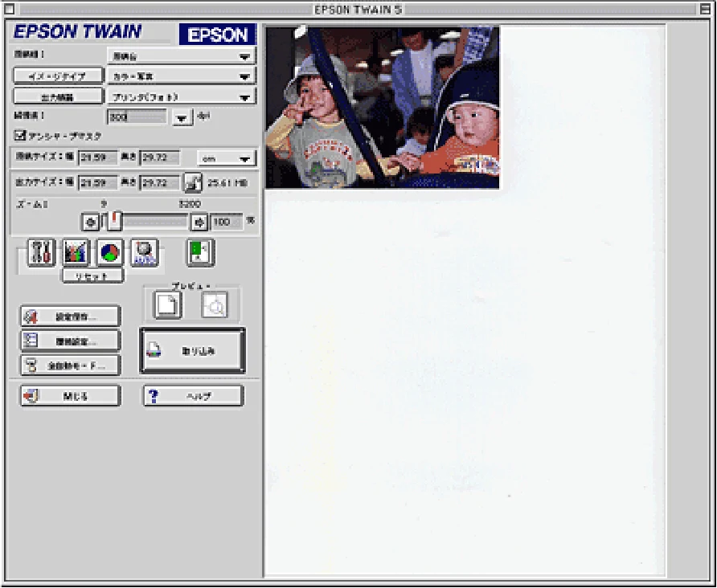Click the Help button with question mark
This screenshot has width=717, height=588.
pos(194,396)
